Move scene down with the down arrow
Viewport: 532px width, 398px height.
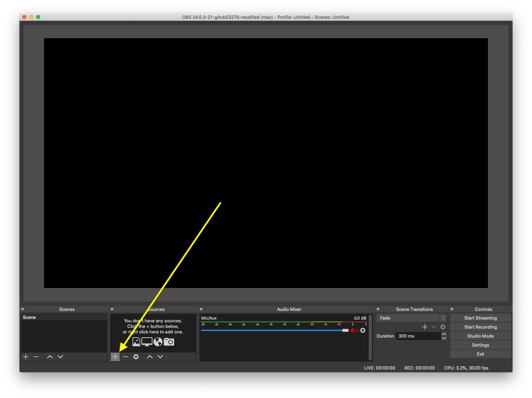click(x=60, y=357)
